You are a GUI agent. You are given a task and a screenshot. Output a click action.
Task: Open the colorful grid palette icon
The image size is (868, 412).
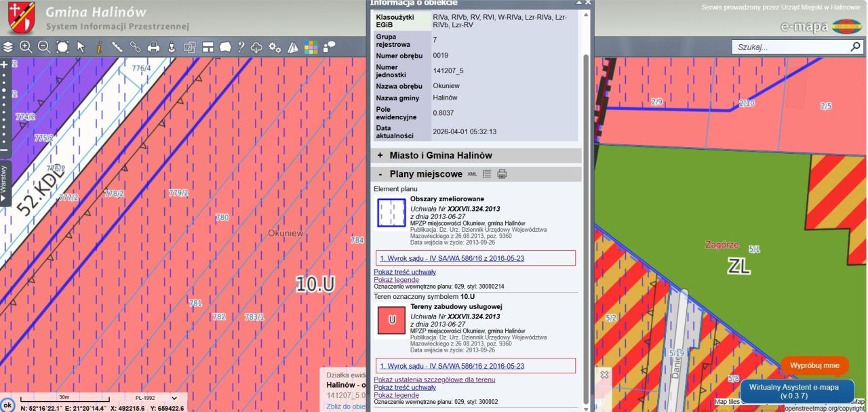click(311, 47)
